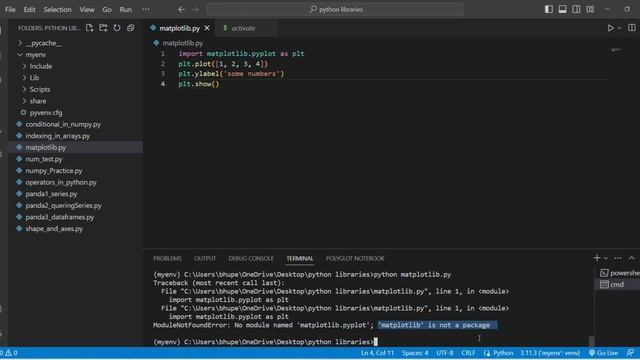Click the python libraries search box
640x360 pixels.
coord(335,9)
